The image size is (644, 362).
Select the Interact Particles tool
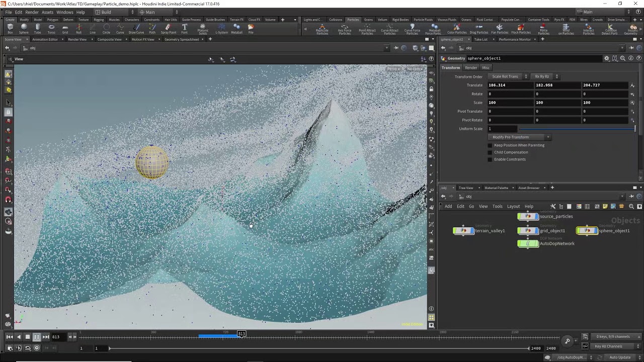(589, 29)
